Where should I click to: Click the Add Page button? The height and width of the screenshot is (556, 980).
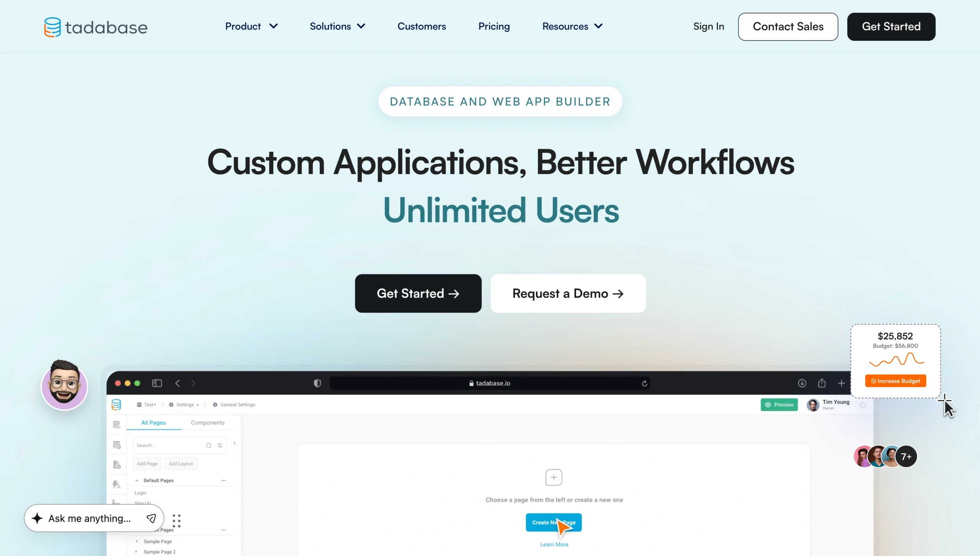(x=147, y=464)
